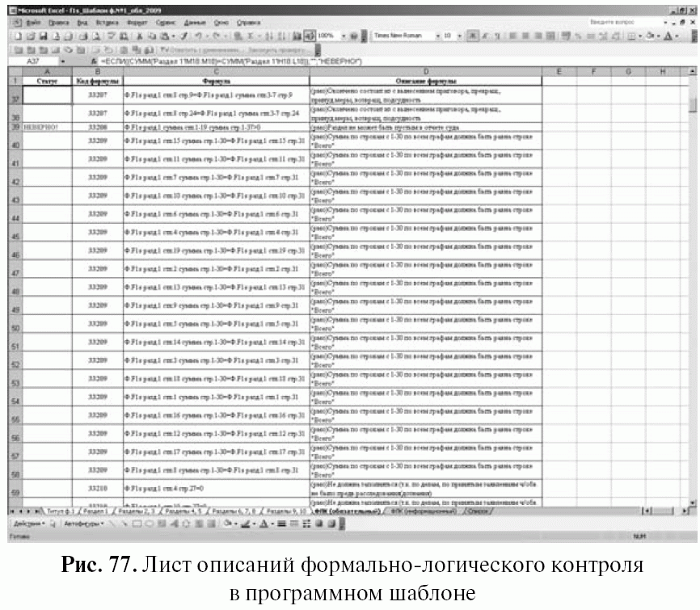Switch to the Титул ф.1 sheet tab

pos(61,511)
